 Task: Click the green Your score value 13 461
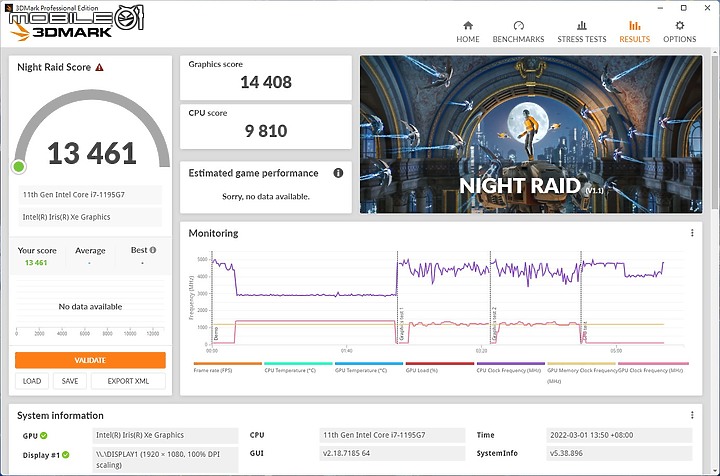pos(36,263)
